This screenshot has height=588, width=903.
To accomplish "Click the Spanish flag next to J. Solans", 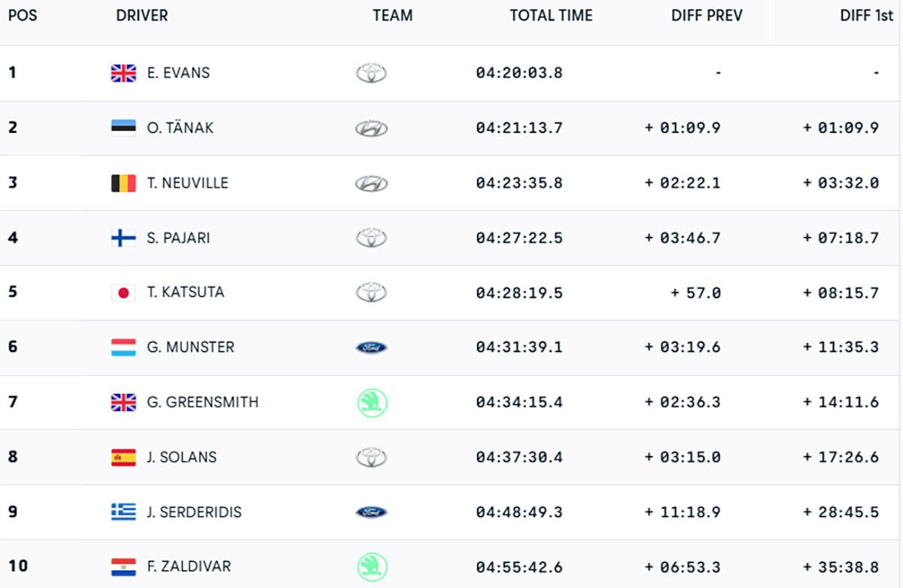I will pos(123,457).
